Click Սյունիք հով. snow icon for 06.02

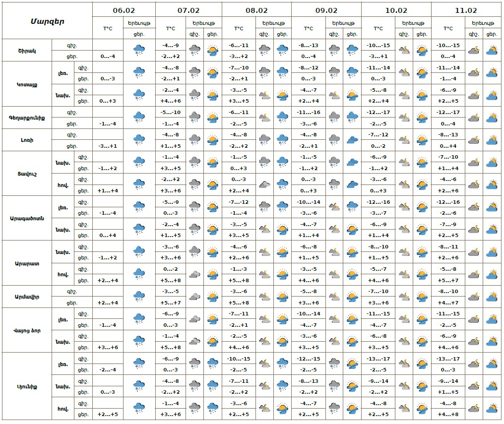coord(139,408)
